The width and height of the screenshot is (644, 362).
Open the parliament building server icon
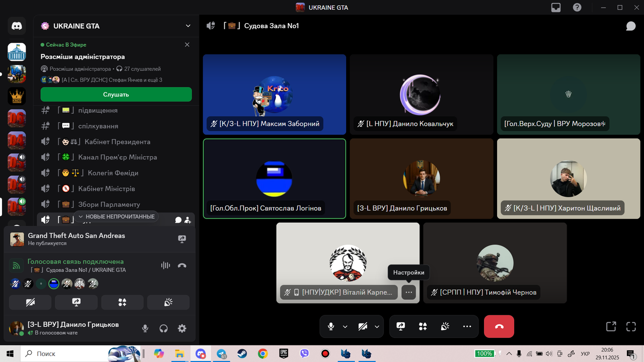17,52
